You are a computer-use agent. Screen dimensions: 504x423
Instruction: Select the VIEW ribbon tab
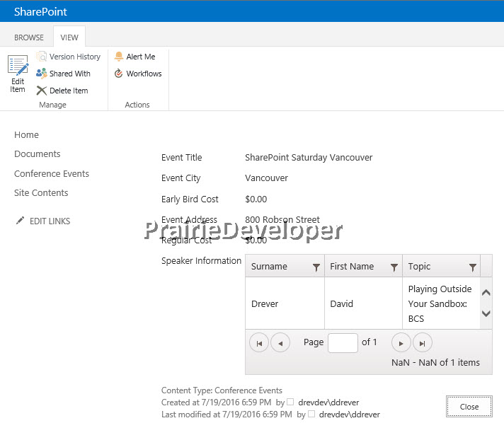coord(69,37)
